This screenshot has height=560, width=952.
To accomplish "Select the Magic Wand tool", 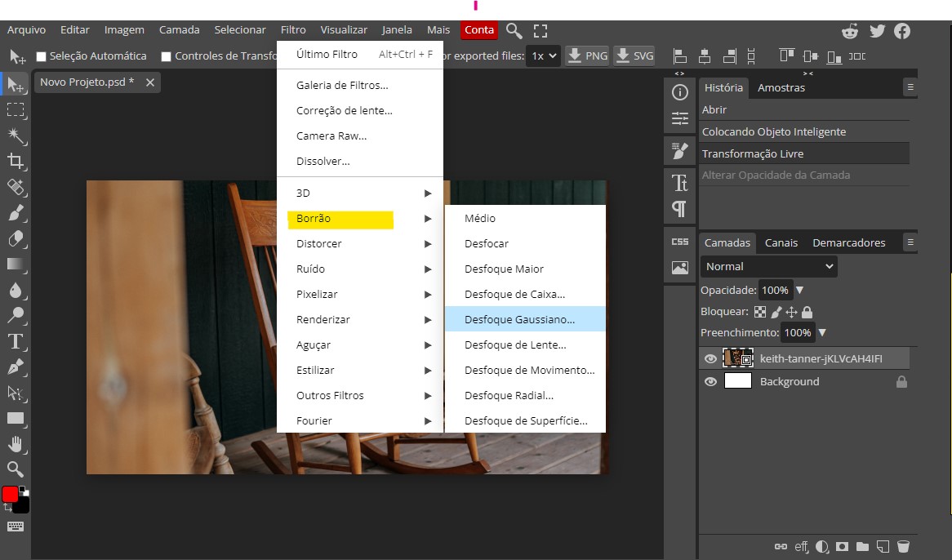I will 16,135.
